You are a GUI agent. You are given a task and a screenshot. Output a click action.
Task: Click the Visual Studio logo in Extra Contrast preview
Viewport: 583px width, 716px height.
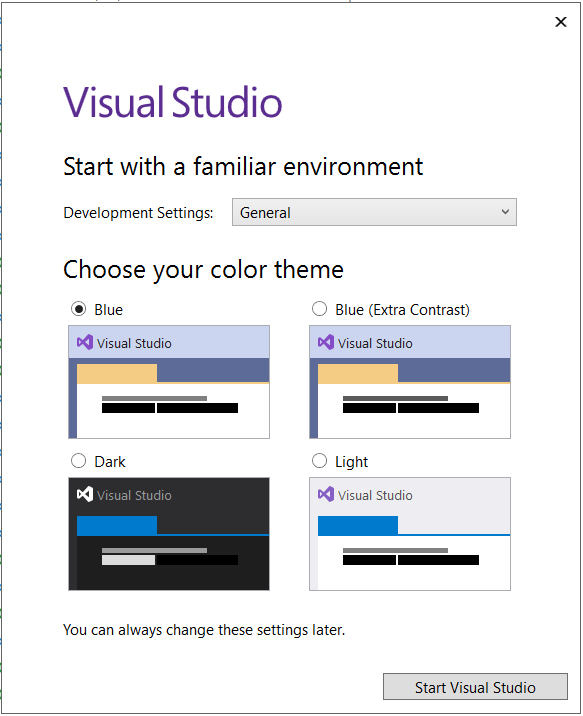(x=326, y=342)
